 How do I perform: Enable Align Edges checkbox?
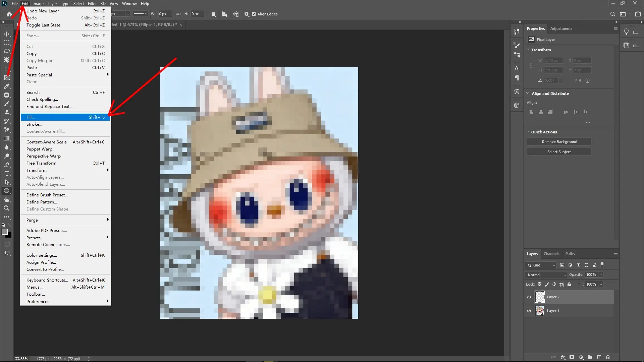254,14
